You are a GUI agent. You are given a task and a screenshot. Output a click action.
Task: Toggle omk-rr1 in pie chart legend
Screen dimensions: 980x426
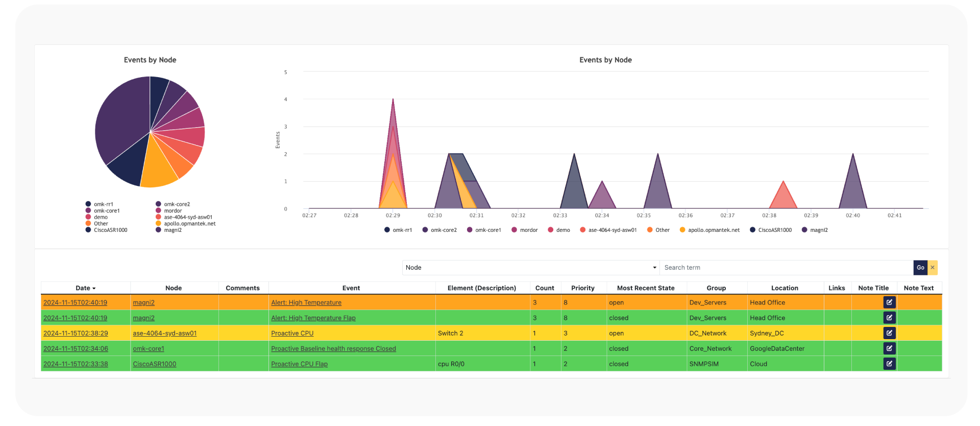(100, 204)
